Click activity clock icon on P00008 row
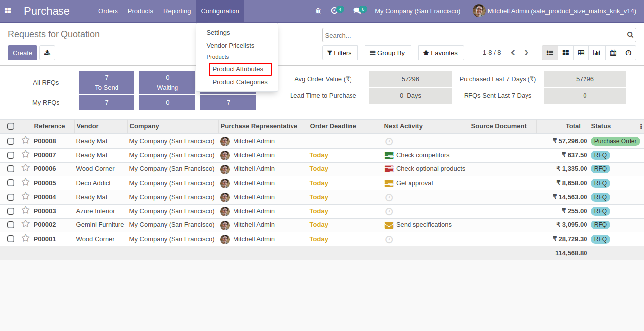The height and width of the screenshot is (331, 644). coord(389,141)
